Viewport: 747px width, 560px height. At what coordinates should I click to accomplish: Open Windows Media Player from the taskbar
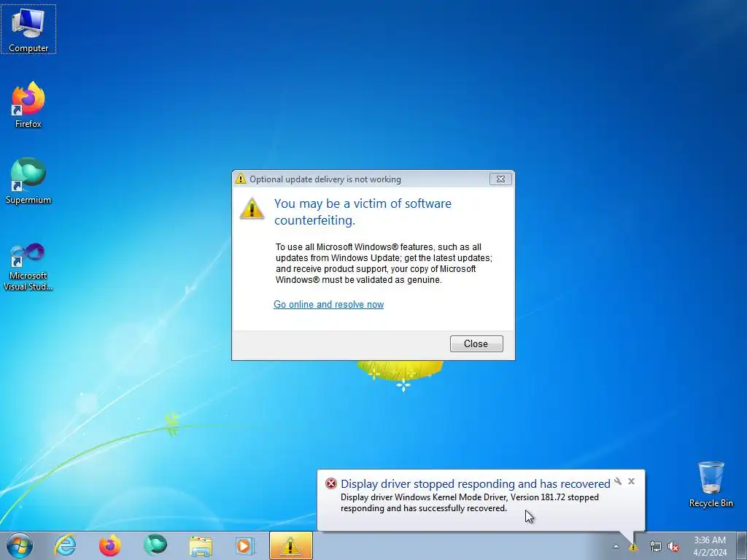coord(245,545)
